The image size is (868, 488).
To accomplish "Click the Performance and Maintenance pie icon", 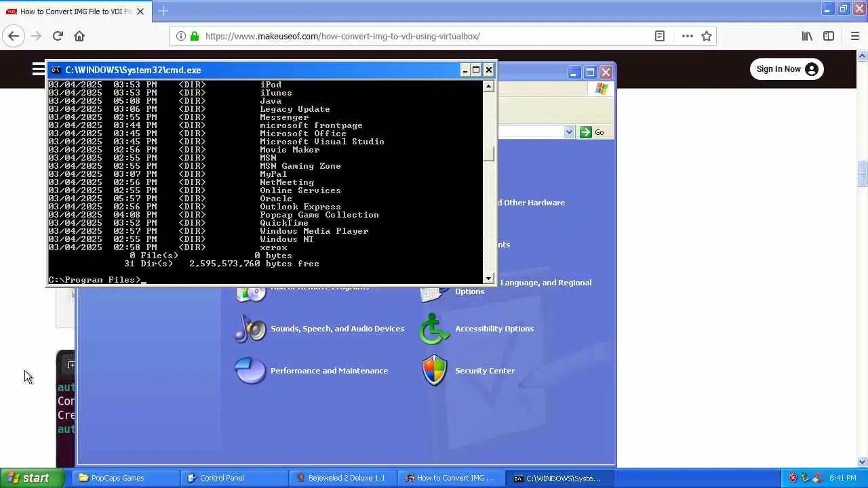I will pyautogui.click(x=250, y=371).
